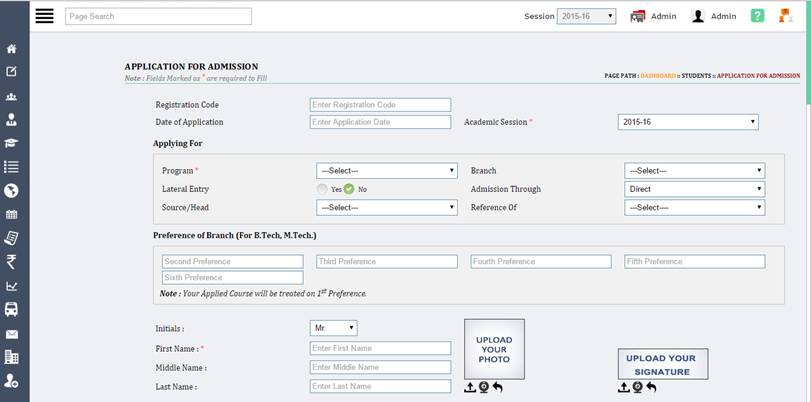Open the graduation cap sidebar icon
The height and width of the screenshot is (402, 811).
12,143
